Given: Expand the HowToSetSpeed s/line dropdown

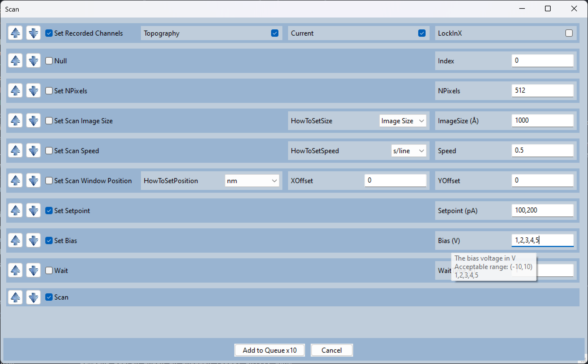Looking at the screenshot, I should (408, 151).
